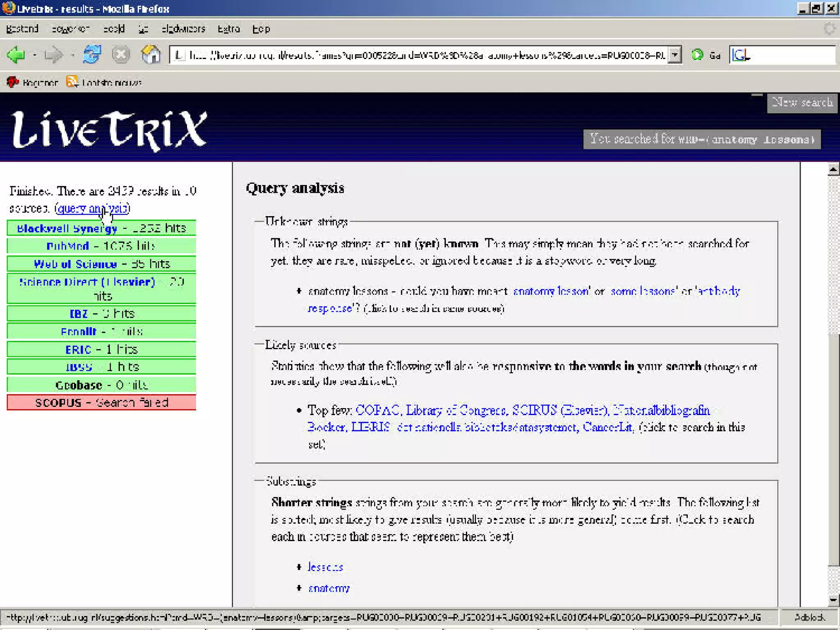The height and width of the screenshot is (630, 840).
Task: Open the RSS feed bookmark icon
Action: [72, 82]
